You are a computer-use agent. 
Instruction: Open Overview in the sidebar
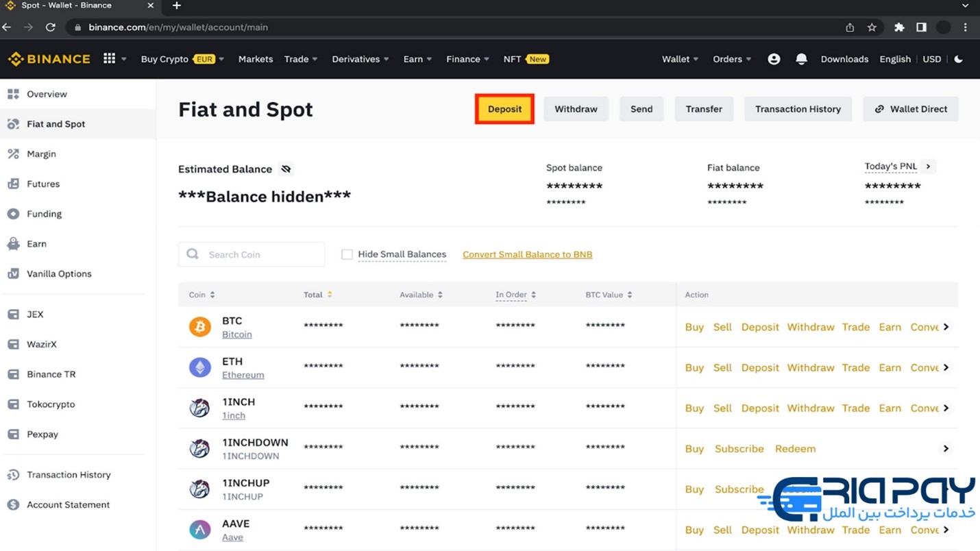click(47, 94)
